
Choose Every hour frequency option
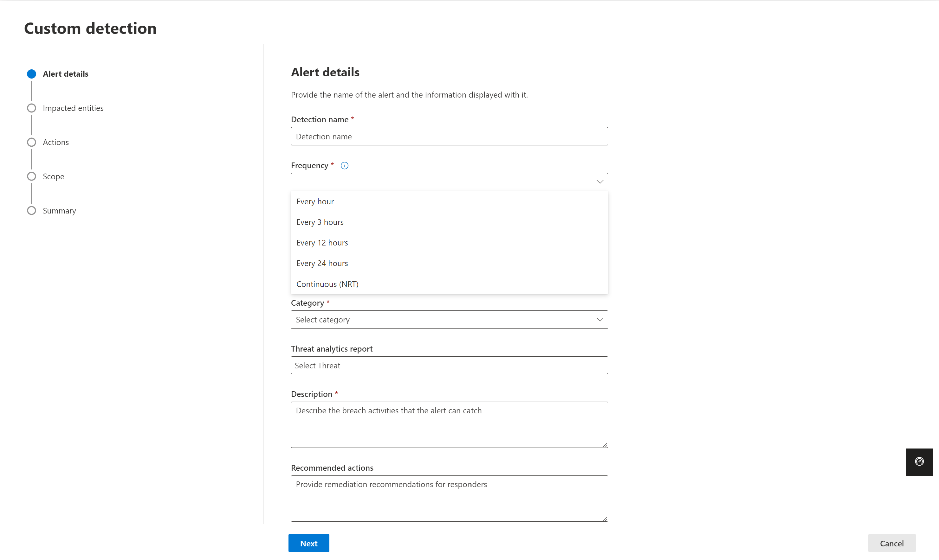(315, 201)
